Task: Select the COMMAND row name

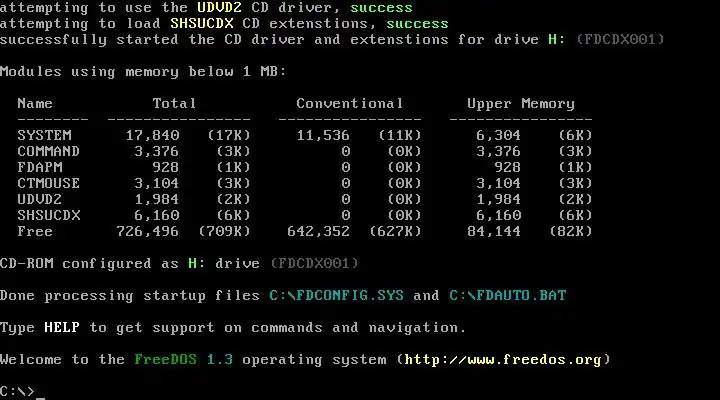Action: click(49, 152)
